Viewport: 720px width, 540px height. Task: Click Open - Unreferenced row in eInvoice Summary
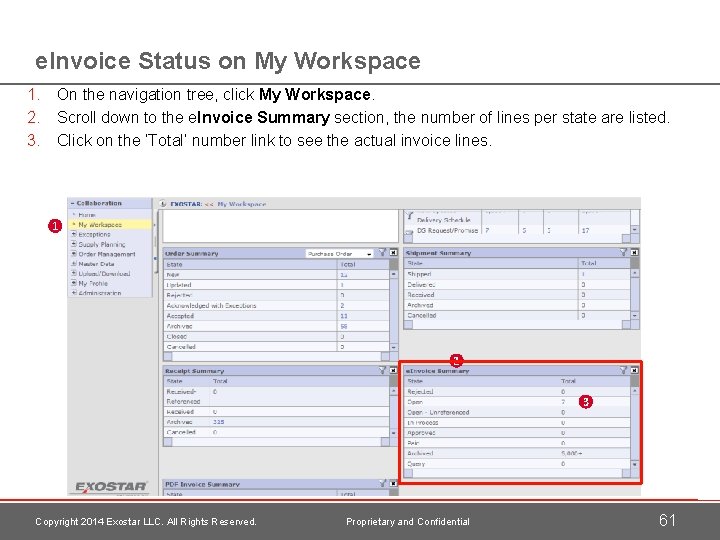pyautogui.click(x=518, y=412)
